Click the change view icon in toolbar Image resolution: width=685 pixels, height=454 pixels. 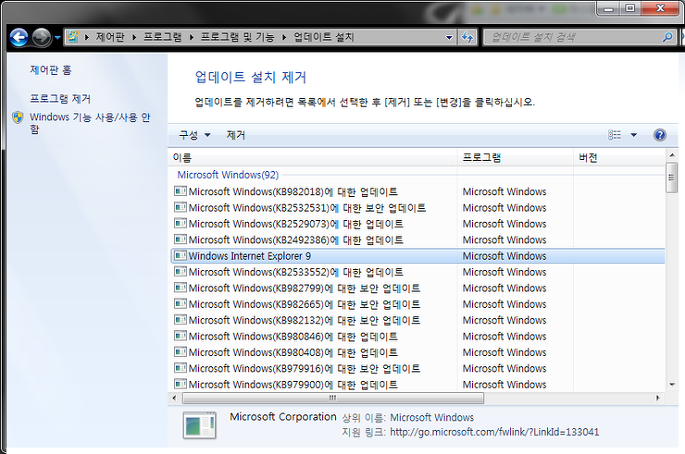point(614,135)
